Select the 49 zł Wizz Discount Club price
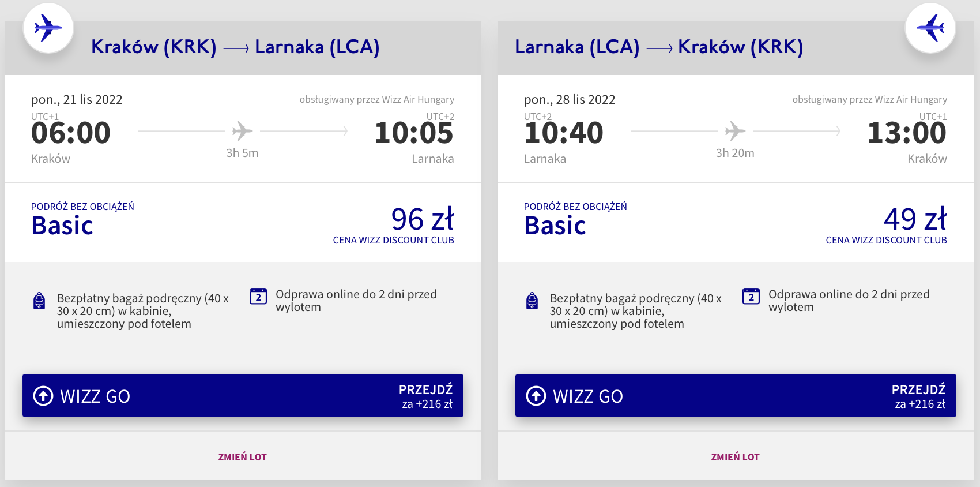The image size is (980, 487). click(915, 220)
